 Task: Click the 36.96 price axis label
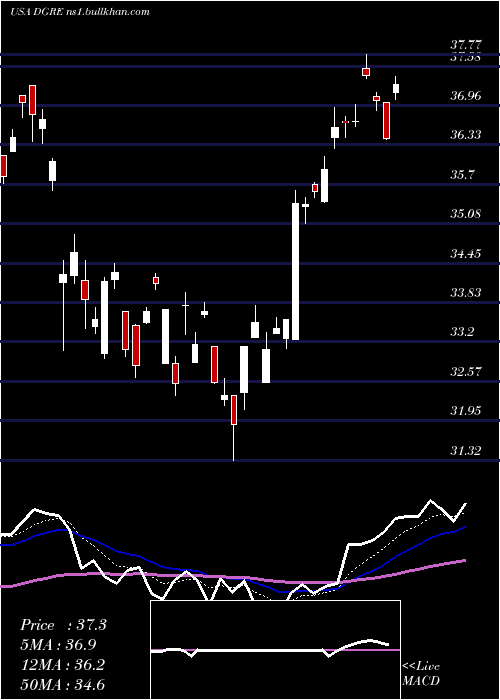coord(466,96)
